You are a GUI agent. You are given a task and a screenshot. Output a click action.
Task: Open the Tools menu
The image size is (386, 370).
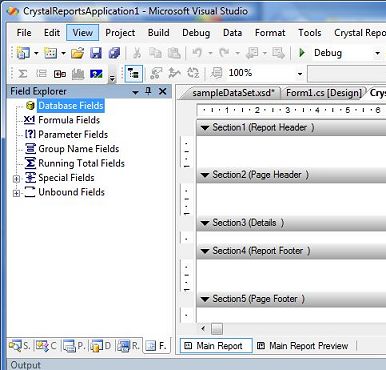tap(310, 33)
